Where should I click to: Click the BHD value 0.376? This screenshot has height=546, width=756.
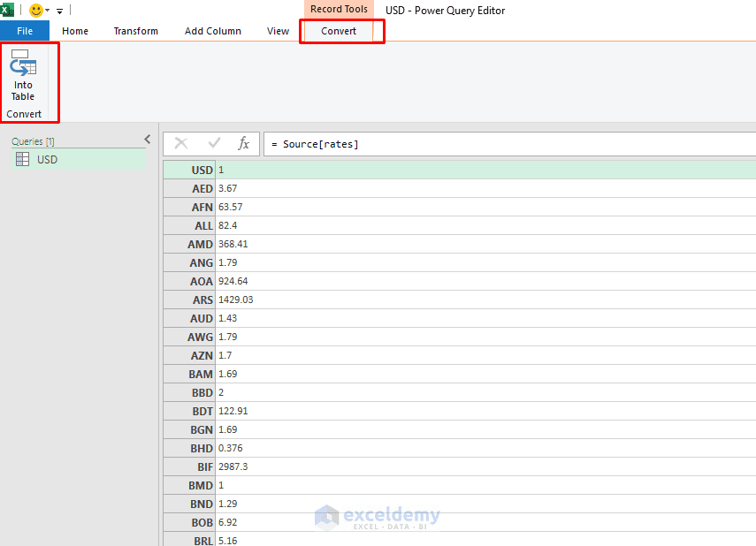(x=231, y=448)
